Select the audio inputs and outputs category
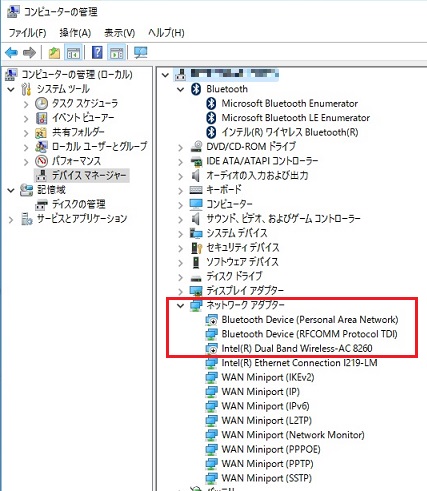Image resolution: width=427 pixels, height=491 pixels. click(x=257, y=176)
